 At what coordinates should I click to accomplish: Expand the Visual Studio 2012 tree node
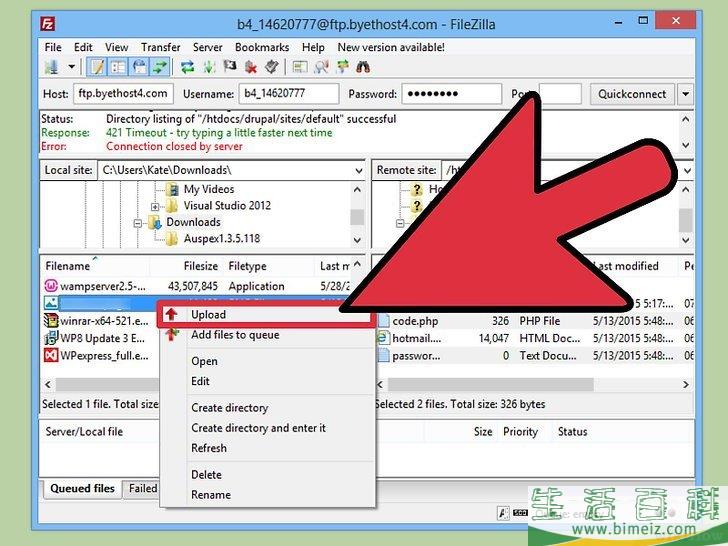click(x=155, y=206)
